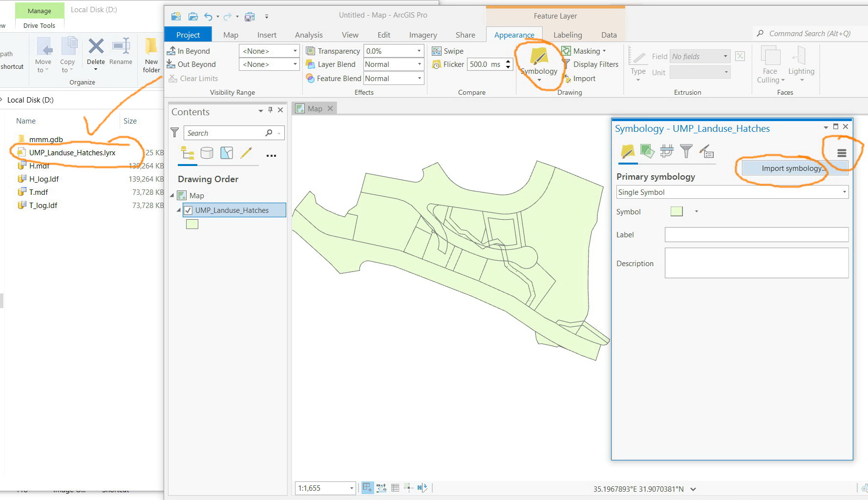868x500 pixels.
Task: Click the Import symbology hamburger menu icon
Action: 841,153
